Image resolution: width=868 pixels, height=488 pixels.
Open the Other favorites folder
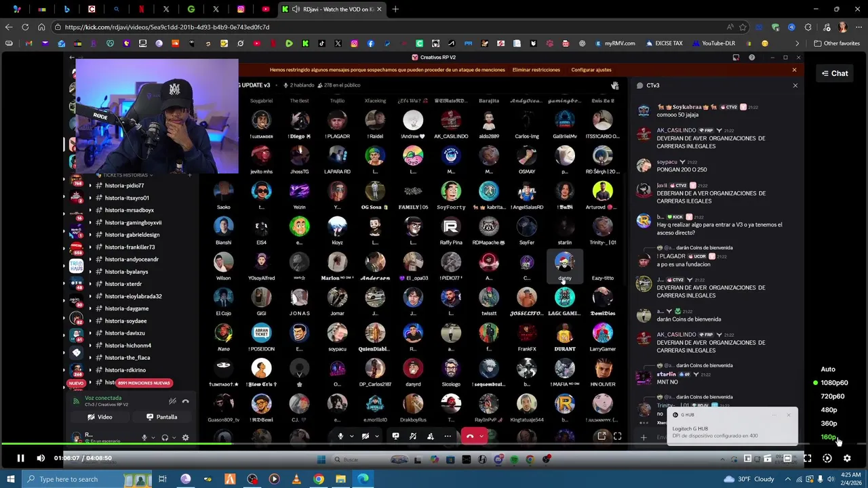[x=837, y=43]
